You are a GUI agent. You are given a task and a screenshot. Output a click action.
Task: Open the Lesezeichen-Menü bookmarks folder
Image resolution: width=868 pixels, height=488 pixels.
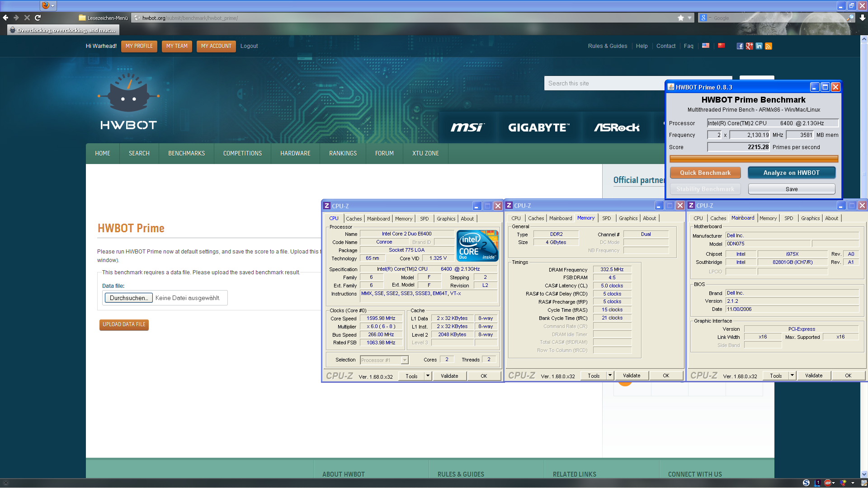click(103, 18)
